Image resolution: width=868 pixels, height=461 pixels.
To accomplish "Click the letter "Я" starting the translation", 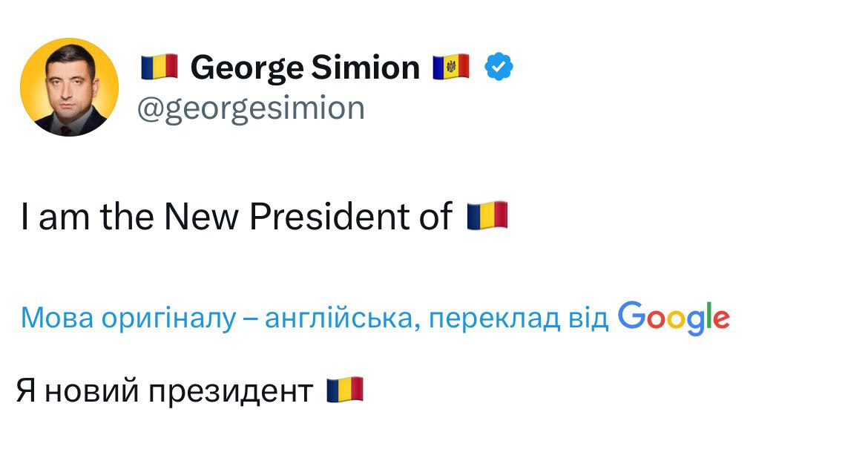I will (x=27, y=391).
